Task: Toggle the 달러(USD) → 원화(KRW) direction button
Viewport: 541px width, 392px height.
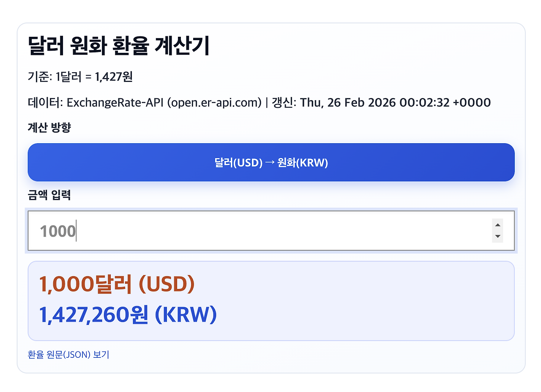Action: pos(270,162)
